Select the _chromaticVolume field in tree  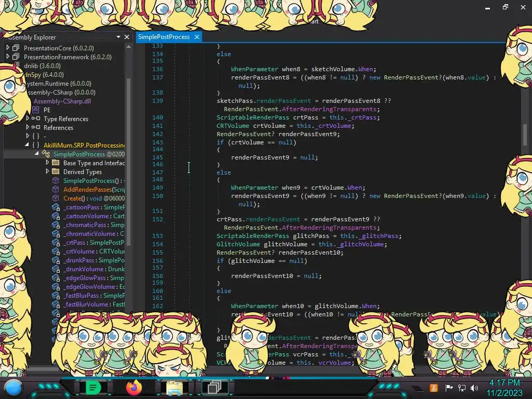click(x=94, y=233)
